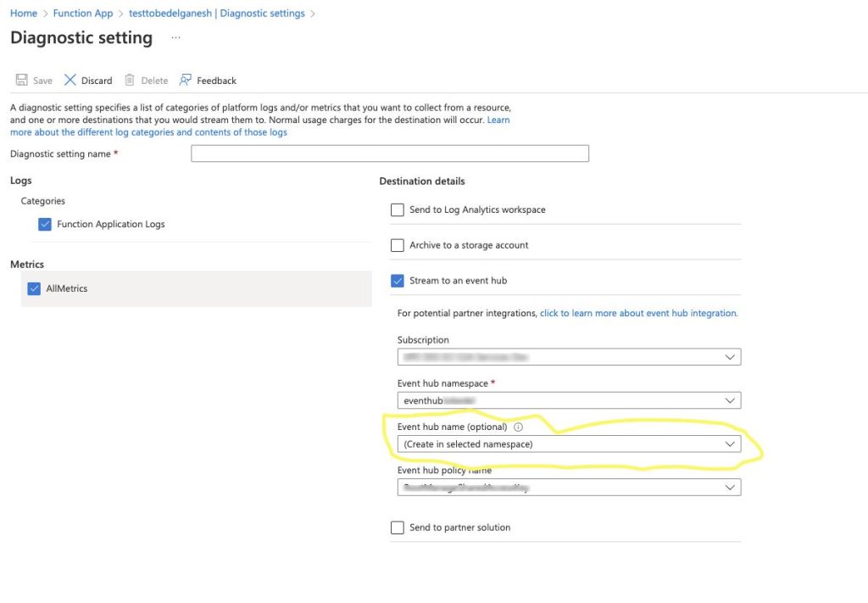
Task: Click the Save icon
Action: pos(21,80)
